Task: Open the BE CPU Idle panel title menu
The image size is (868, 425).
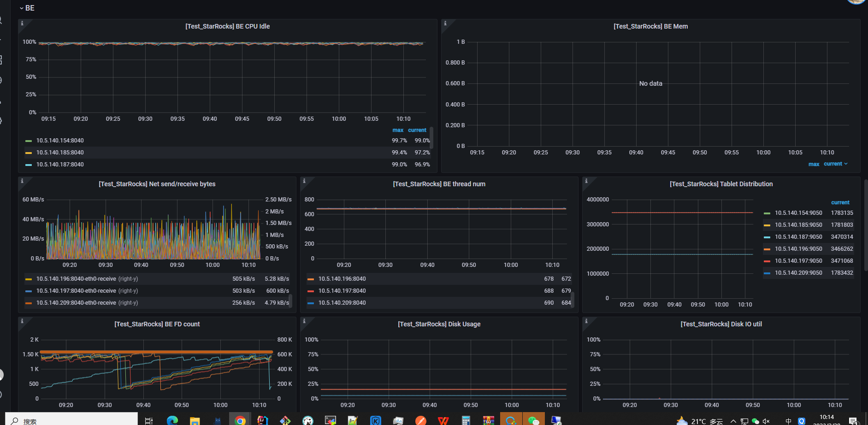Action: 228,26
